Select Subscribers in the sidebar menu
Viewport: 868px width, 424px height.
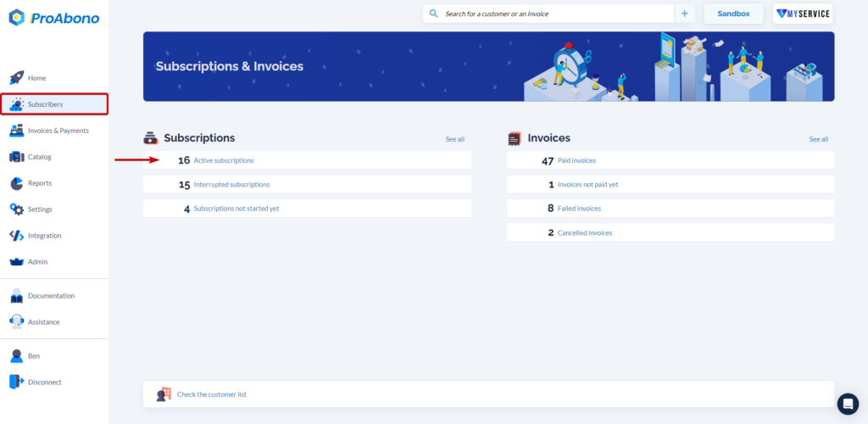coord(54,104)
